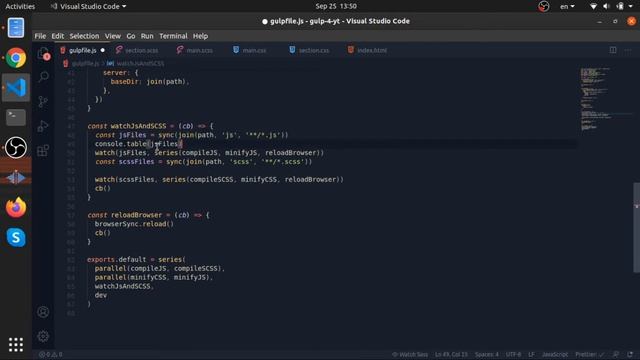This screenshot has width=640, height=360.
Task: Open the Manage gear icon
Action: [43, 336]
